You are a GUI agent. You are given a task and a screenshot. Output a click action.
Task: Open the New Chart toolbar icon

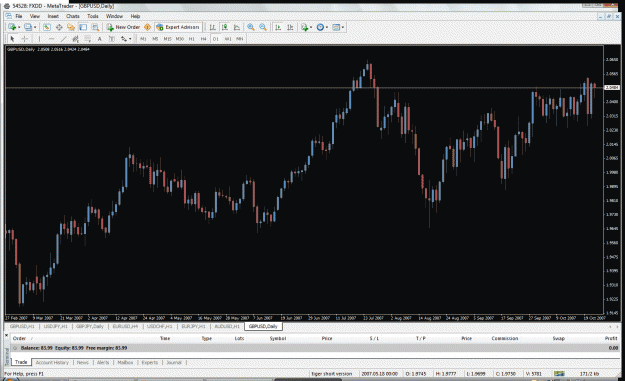(12, 27)
